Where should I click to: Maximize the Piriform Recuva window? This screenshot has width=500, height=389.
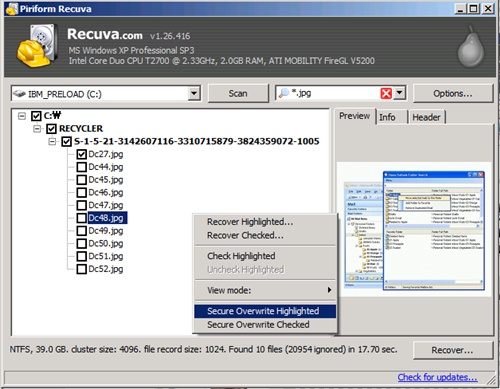473,9
